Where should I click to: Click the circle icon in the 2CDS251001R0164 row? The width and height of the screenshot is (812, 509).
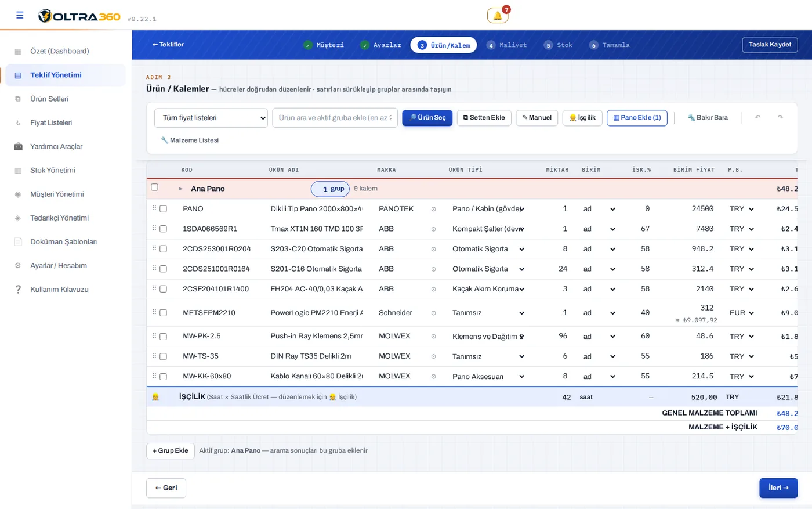(x=433, y=269)
